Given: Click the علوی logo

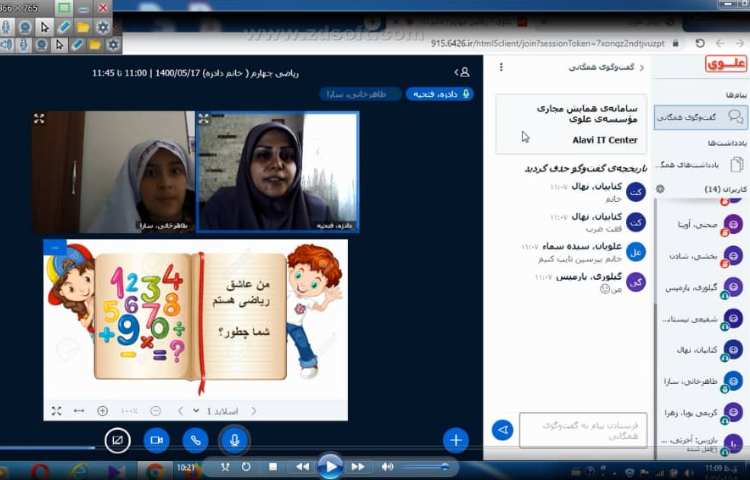Looking at the screenshot, I should [x=726, y=64].
